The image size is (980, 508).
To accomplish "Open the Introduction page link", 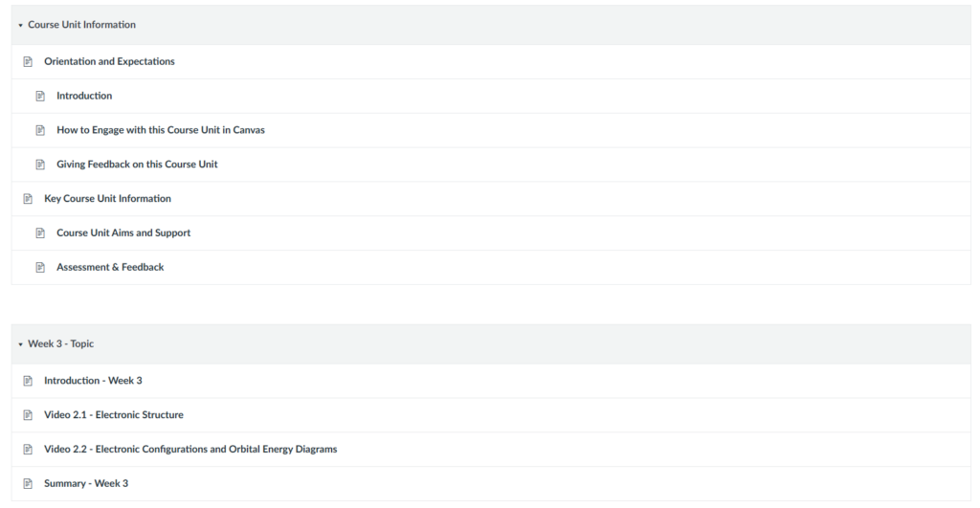I will click(x=84, y=96).
